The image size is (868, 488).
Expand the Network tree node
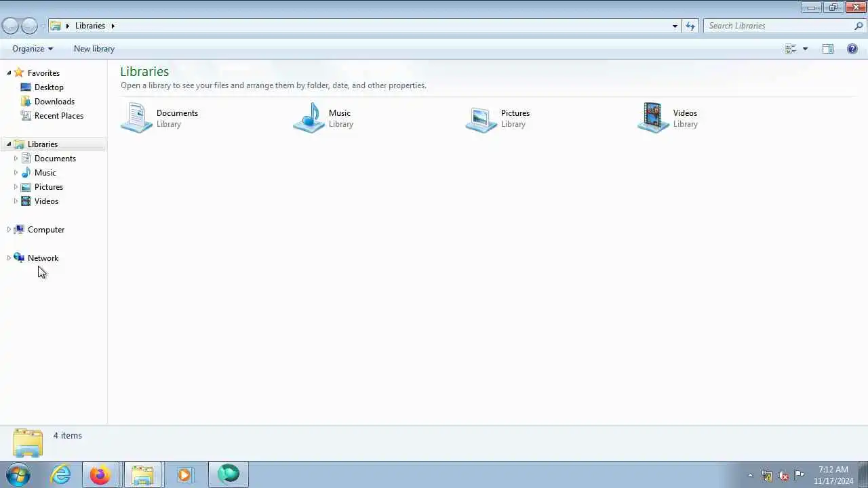point(9,258)
